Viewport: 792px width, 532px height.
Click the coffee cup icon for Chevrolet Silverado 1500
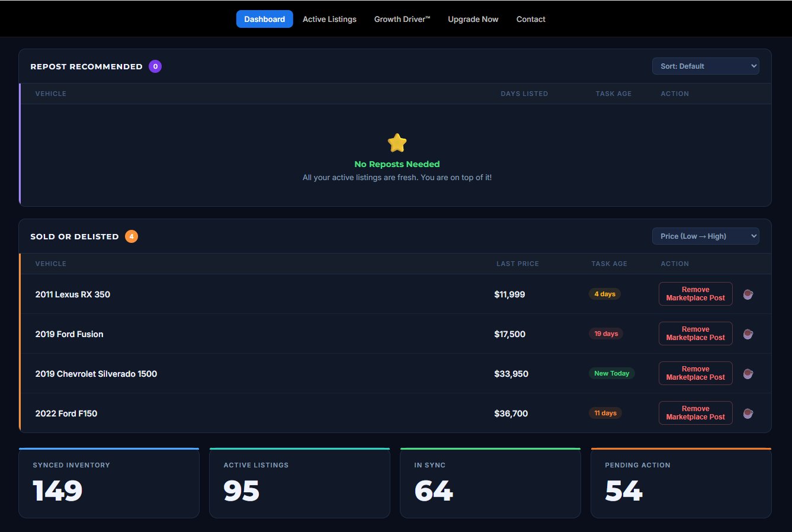pyautogui.click(x=748, y=374)
